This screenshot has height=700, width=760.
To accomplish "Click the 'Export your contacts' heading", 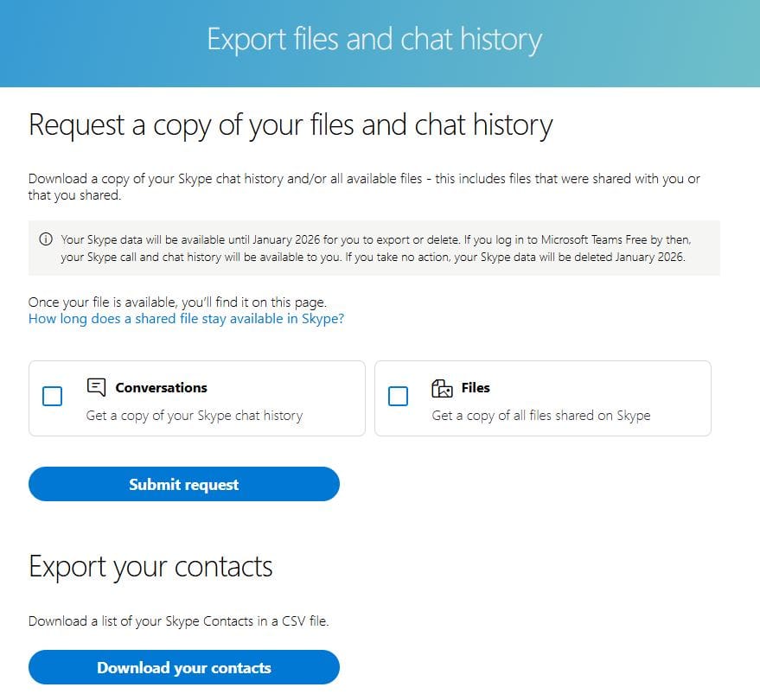I will pyautogui.click(x=150, y=567).
